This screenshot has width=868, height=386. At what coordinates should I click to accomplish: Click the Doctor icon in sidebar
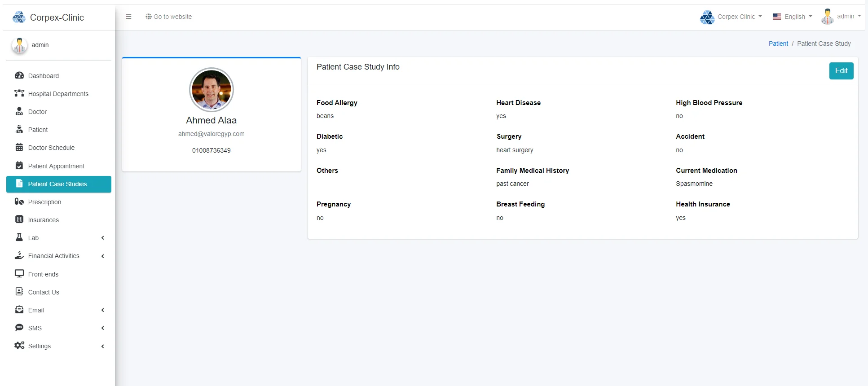(19, 111)
